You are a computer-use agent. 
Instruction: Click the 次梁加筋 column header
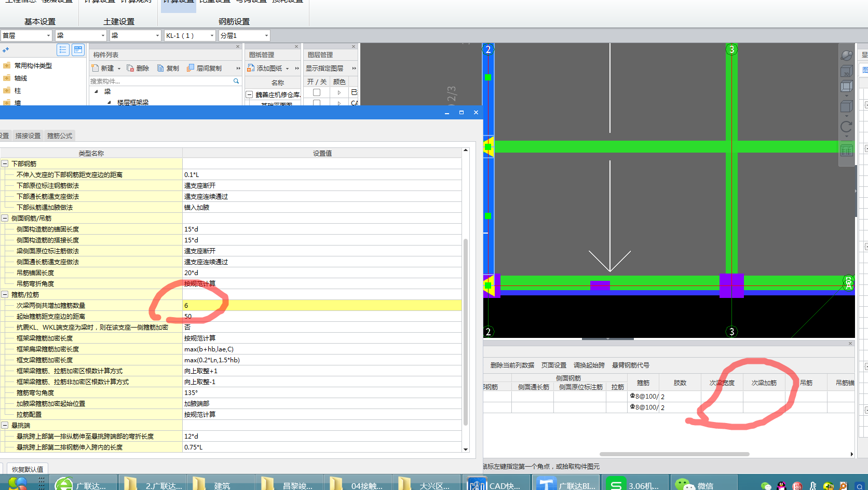[764, 383]
